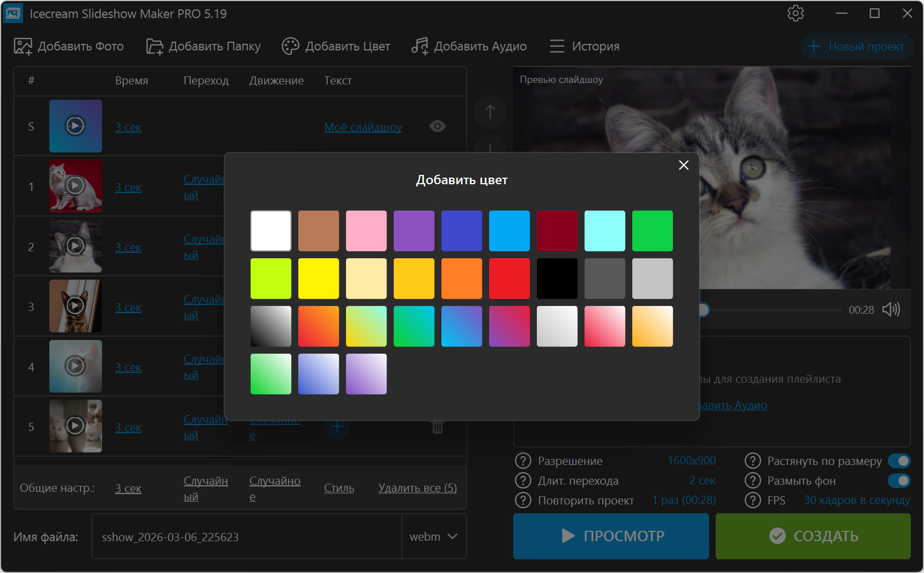This screenshot has width=924, height=573.
Task: Click help icon next to Разрешение
Action: (523, 461)
